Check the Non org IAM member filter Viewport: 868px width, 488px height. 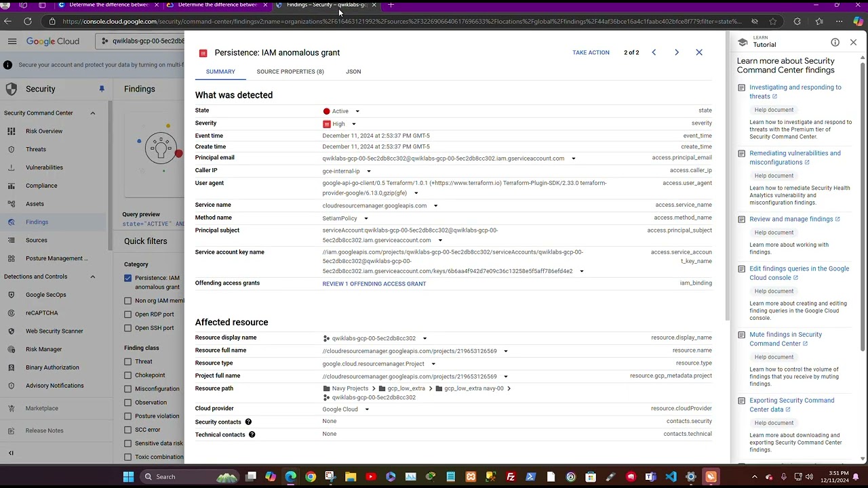[127, 301]
